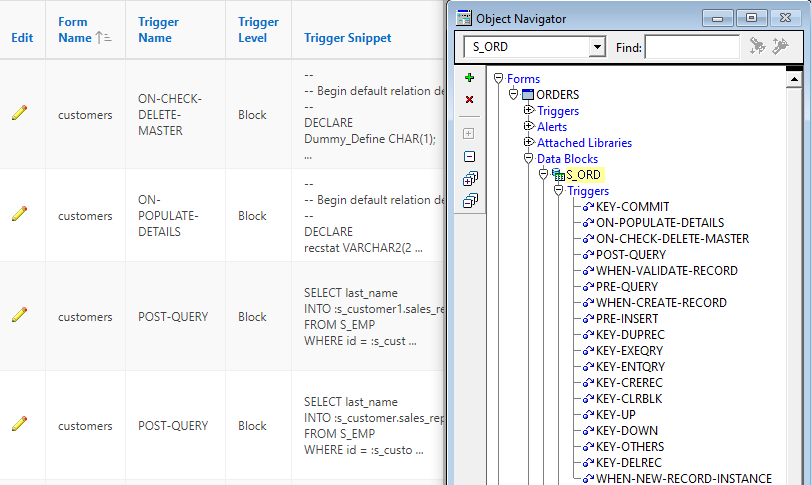Expand the Alerts node
811x485 pixels.
click(529, 127)
